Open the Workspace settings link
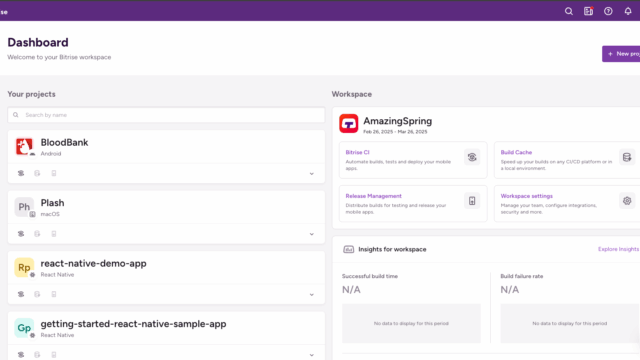The height and width of the screenshot is (360, 640). point(527,196)
